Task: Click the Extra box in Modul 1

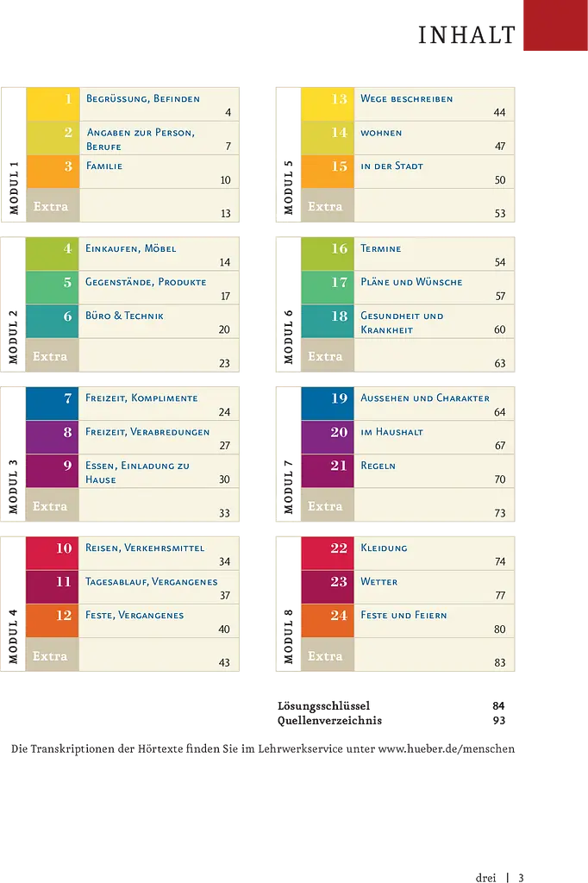Action: (53, 205)
